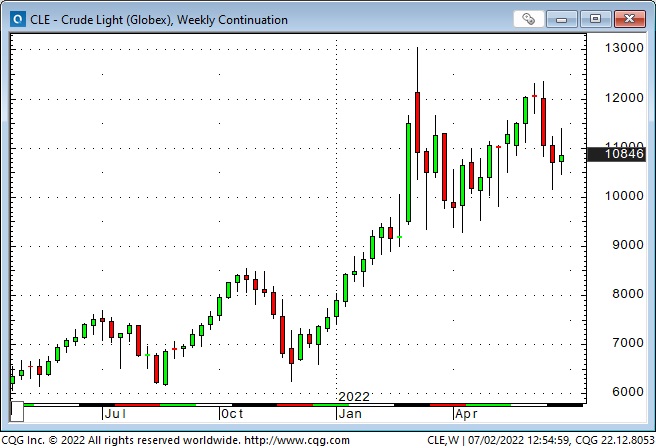
Task: Click the 6000 price axis label
Action: tap(628, 392)
